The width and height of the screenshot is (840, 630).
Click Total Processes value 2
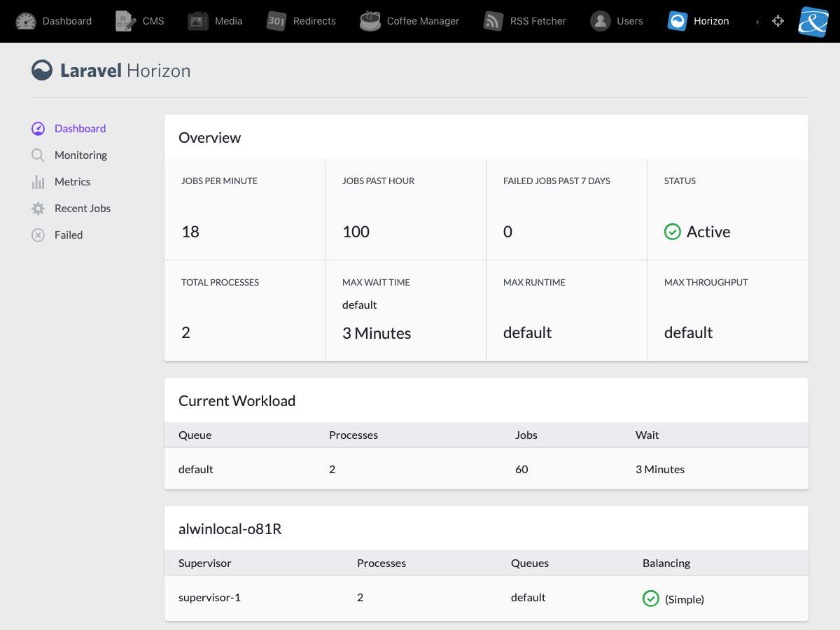[185, 332]
